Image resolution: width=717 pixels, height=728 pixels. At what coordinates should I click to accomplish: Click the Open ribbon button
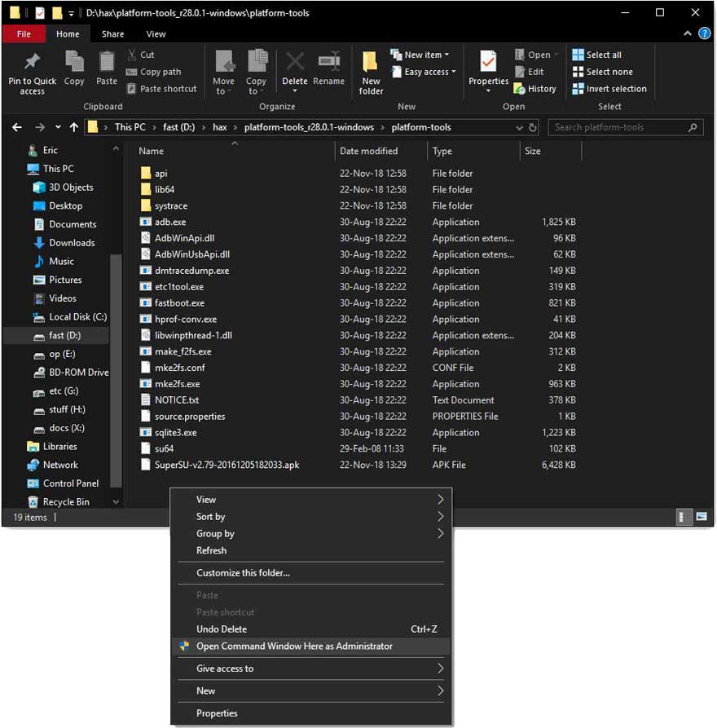(536, 55)
